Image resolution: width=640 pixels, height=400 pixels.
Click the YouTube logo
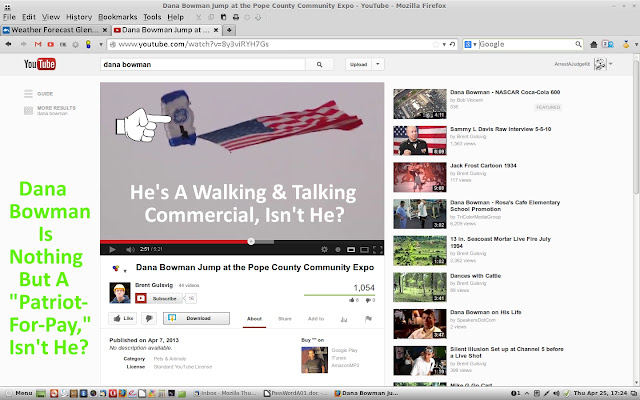(x=40, y=64)
